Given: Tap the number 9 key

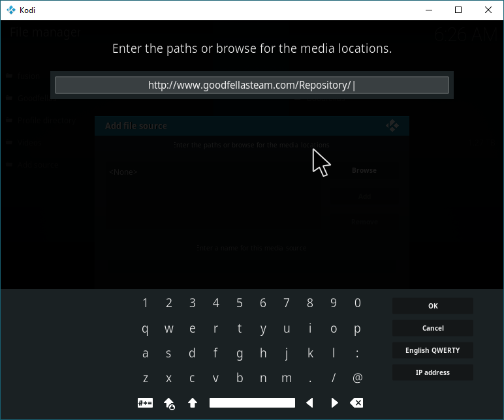Looking at the screenshot, I should [x=334, y=303].
